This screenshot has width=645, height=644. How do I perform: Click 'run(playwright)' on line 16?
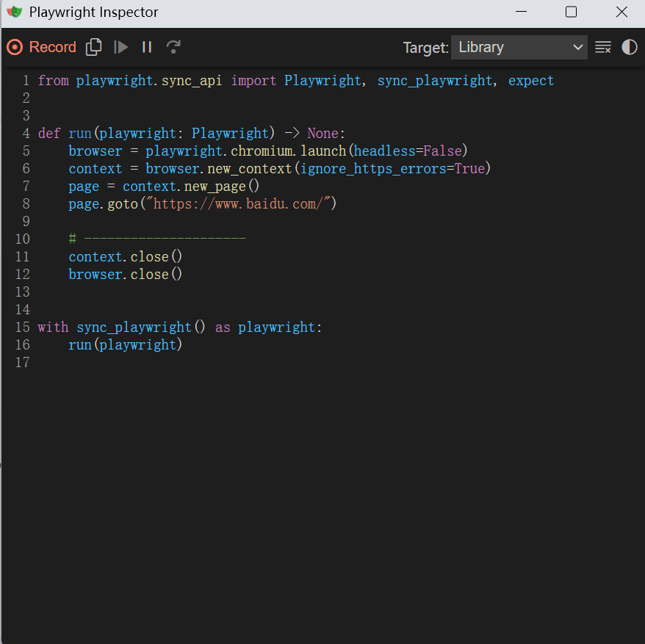125,344
